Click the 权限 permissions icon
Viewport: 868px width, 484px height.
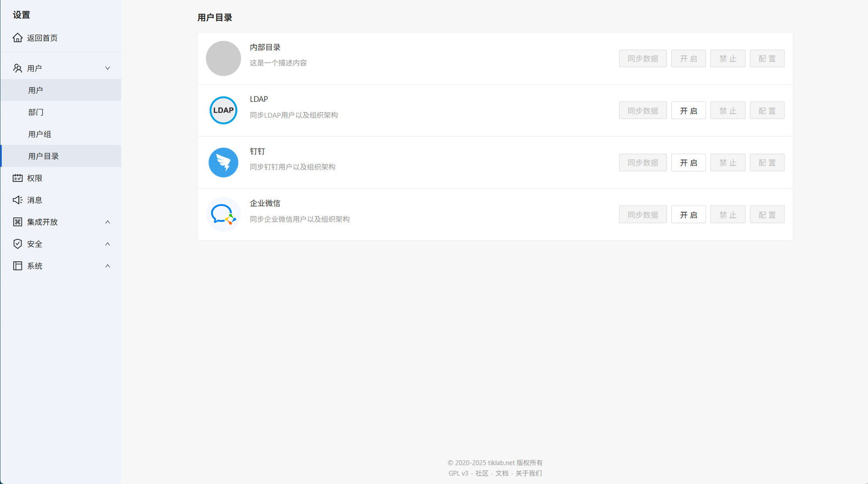[18, 178]
